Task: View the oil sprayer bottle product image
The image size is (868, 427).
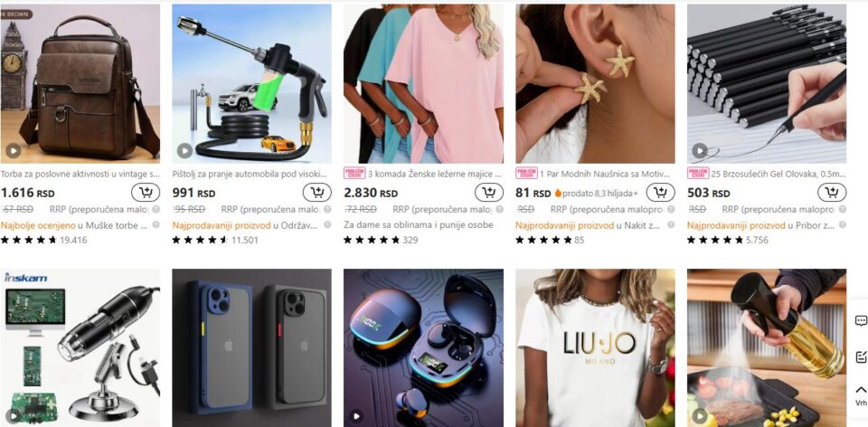Action: point(767,347)
